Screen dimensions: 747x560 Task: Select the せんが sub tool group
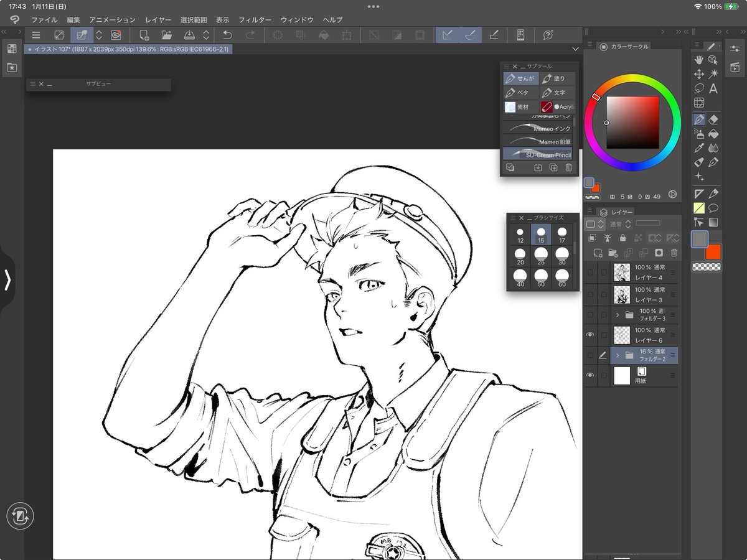click(521, 78)
